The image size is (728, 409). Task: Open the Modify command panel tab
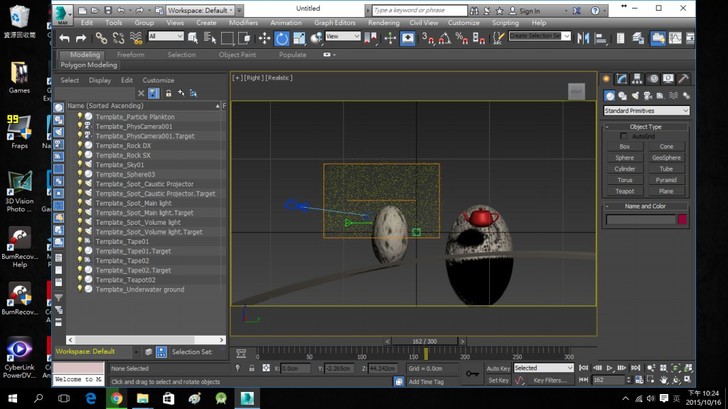coord(621,78)
